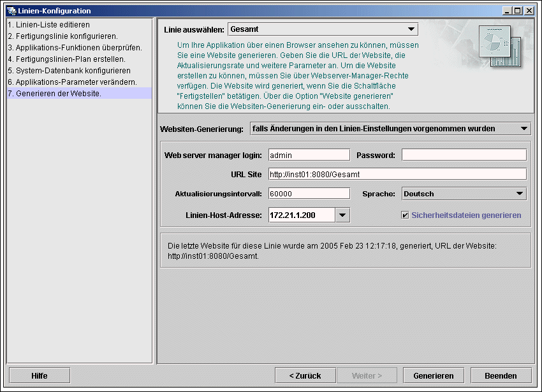Click the Linien-Konfiguration title bar app icon
Screen dimensions: 542x392
tap(11, 11)
